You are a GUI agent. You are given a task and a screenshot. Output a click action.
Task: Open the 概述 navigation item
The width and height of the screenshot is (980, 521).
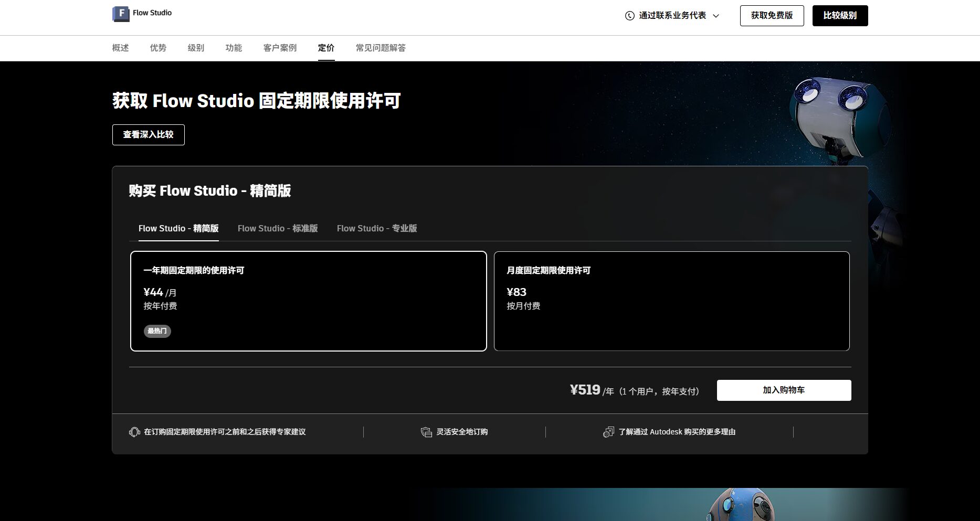[120, 48]
